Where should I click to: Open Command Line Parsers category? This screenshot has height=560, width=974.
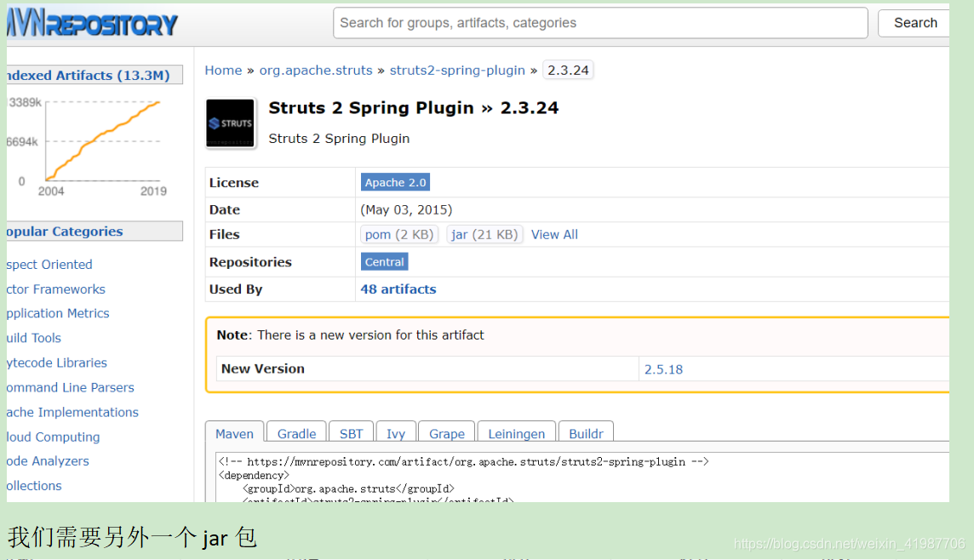pos(70,387)
